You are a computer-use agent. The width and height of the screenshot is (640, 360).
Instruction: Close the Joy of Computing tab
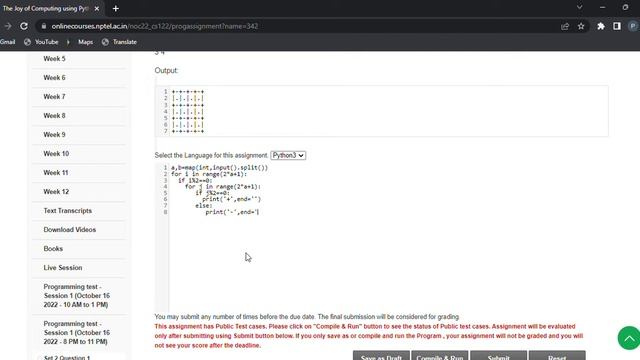[x=97, y=8]
